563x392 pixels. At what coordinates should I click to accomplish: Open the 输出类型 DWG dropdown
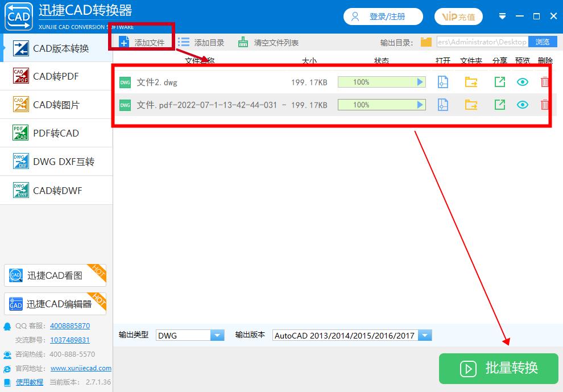pyautogui.click(x=217, y=335)
